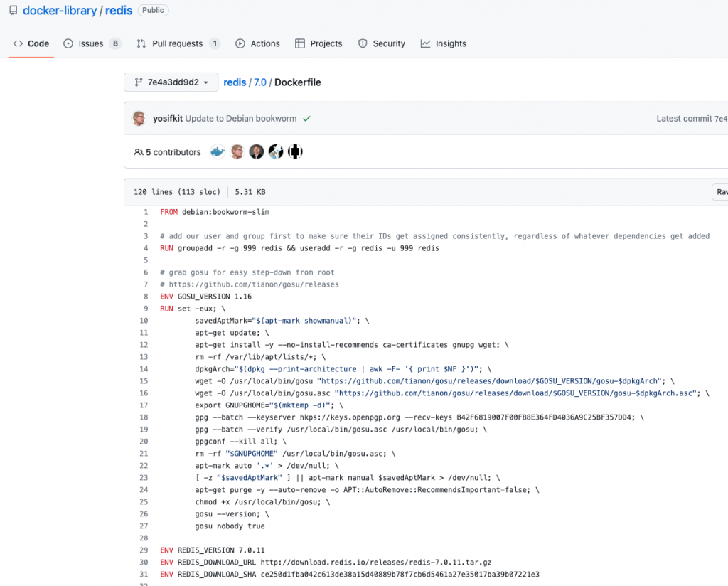Click the REDIS_DOWNLOAD_URL line
The height and width of the screenshot is (586, 728).
[326, 562]
